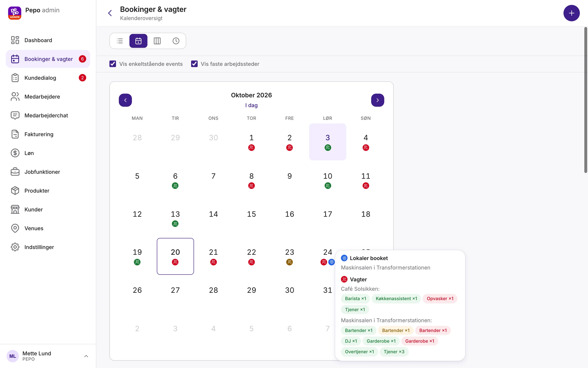This screenshot has width=588, height=368.
Task: Go to Medarbejdere section
Action: [x=48, y=97]
